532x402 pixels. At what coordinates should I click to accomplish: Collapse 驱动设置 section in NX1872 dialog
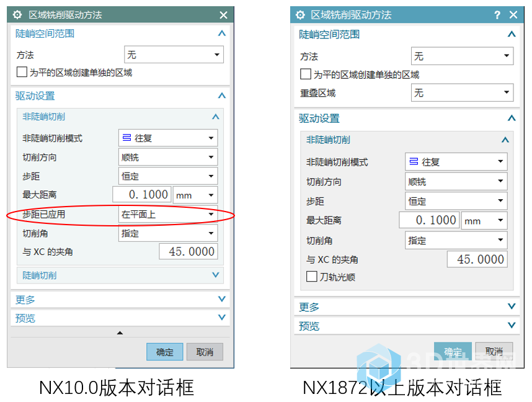pos(512,118)
